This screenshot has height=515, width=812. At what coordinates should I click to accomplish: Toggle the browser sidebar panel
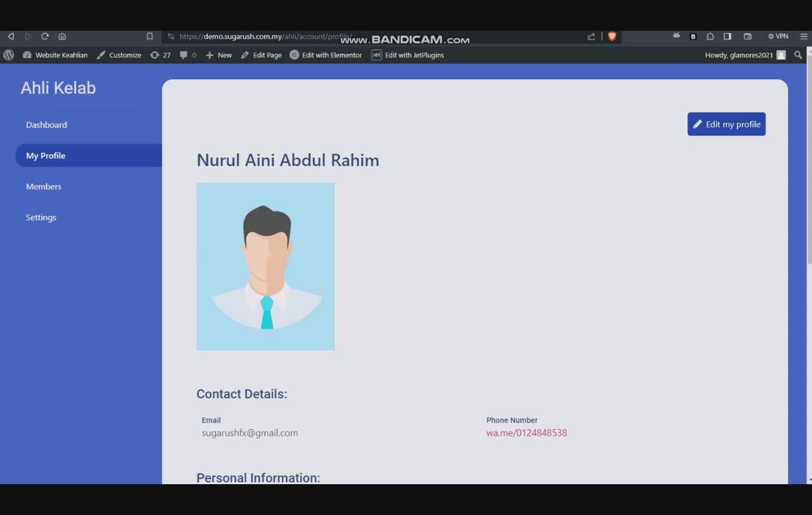727,36
